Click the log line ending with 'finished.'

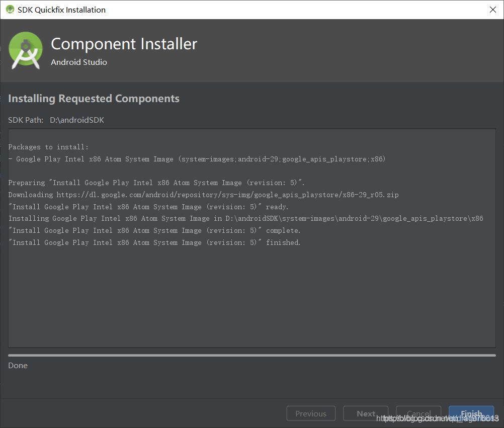[x=154, y=242]
